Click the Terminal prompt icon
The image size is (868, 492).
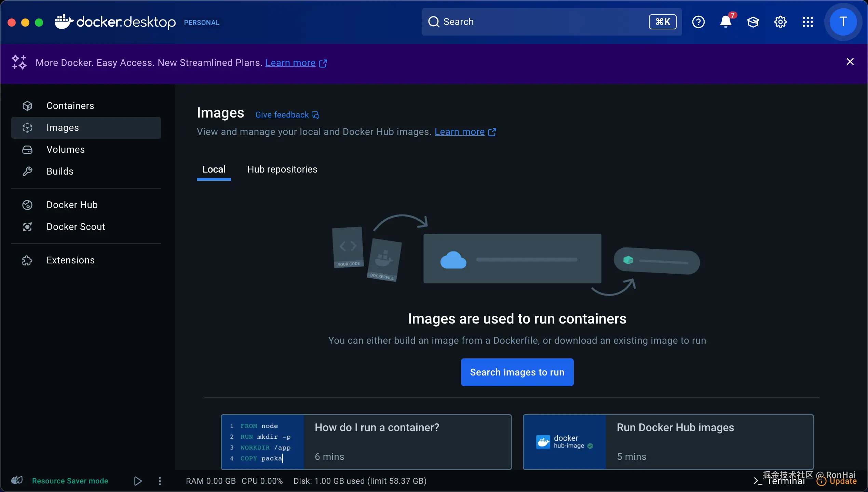coord(758,481)
